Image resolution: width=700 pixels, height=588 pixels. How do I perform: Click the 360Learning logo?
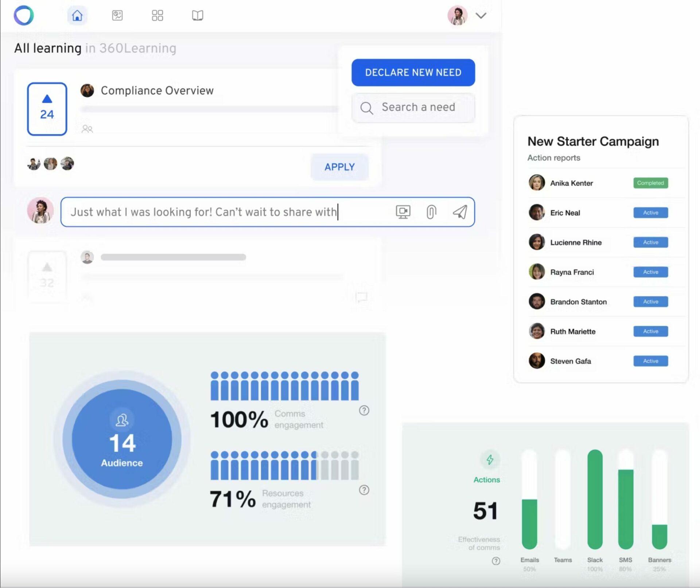pos(23,15)
